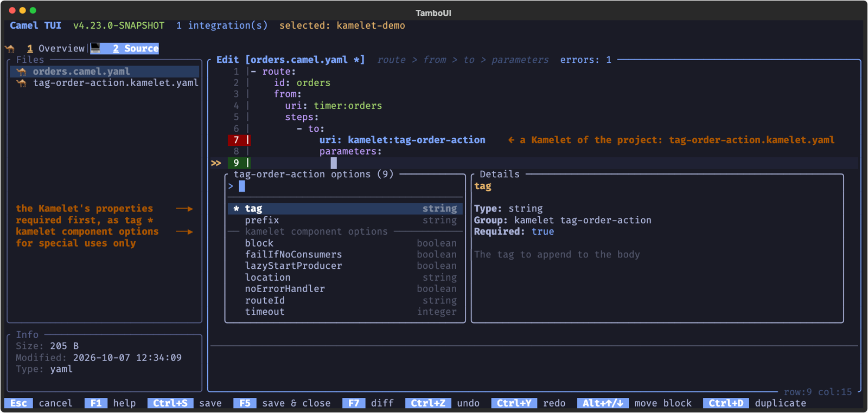This screenshot has height=413, width=868.
Task: Click the yellow macOS minimize button
Action: (22, 10)
